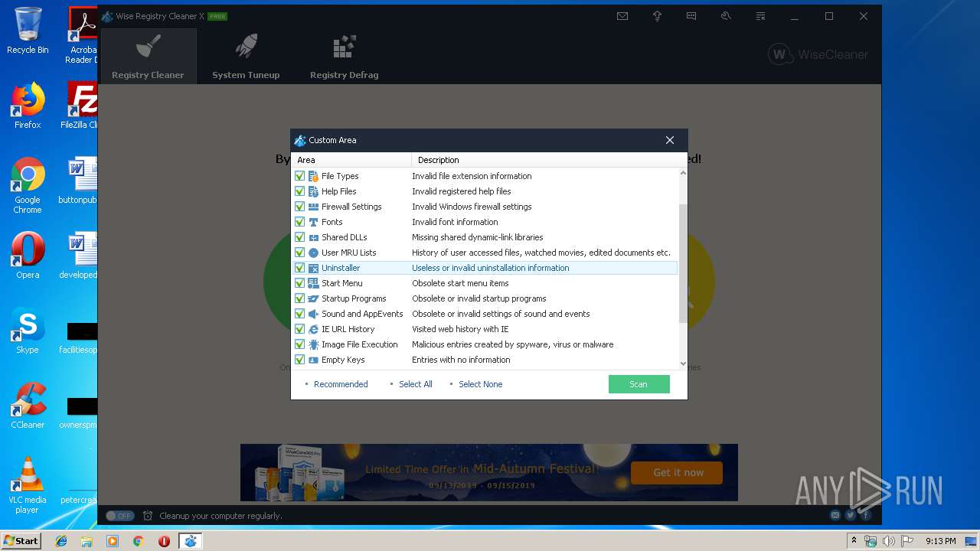Toggle the scheduled cleanup OFF switch
Viewport: 980px width, 551px height.
[120, 516]
